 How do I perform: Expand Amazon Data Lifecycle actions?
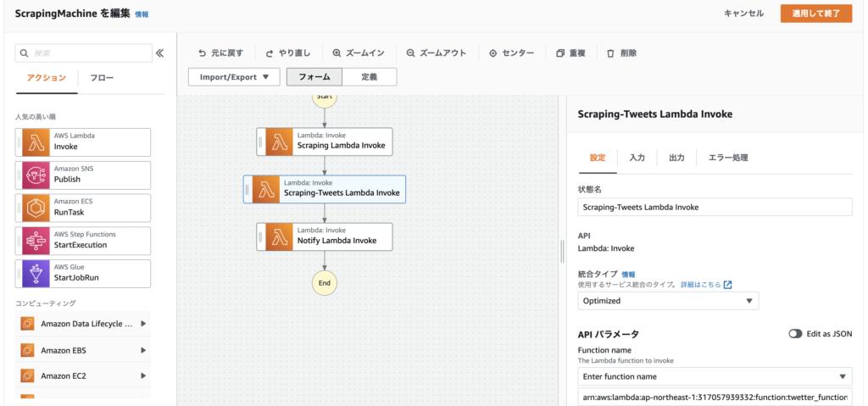click(x=142, y=324)
